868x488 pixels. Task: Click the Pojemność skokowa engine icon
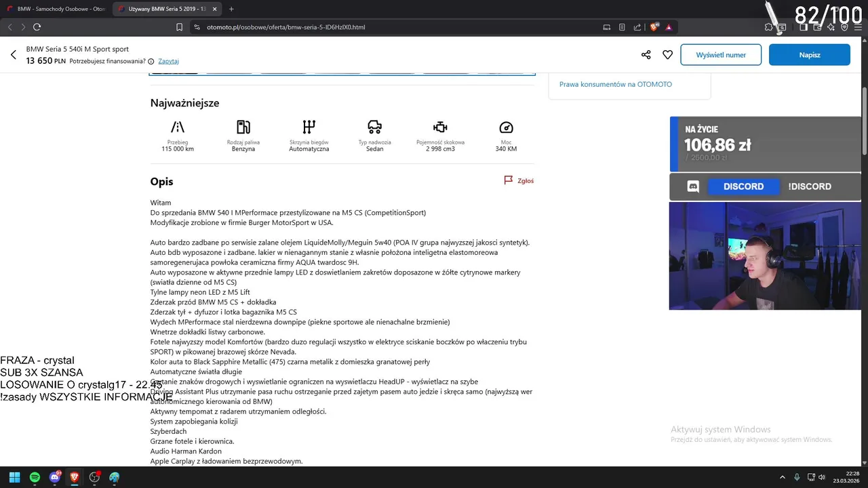click(441, 127)
